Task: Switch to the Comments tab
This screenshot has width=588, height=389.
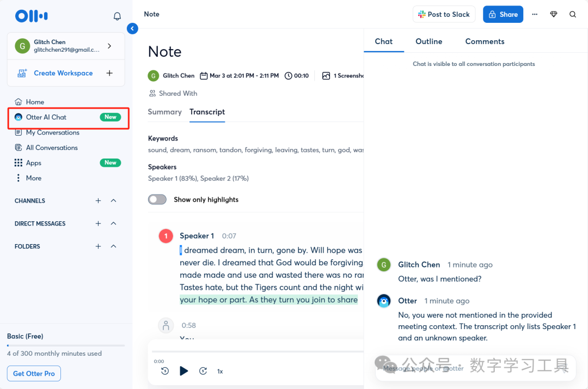Action: pos(485,41)
